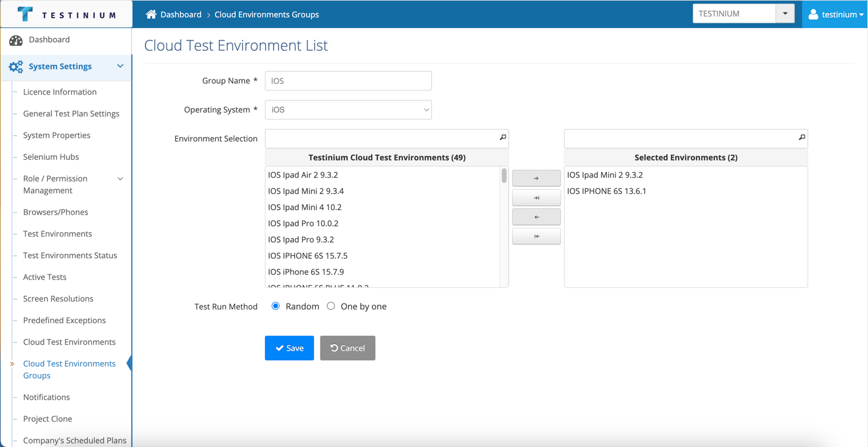Open Test Environments Status

pos(70,255)
